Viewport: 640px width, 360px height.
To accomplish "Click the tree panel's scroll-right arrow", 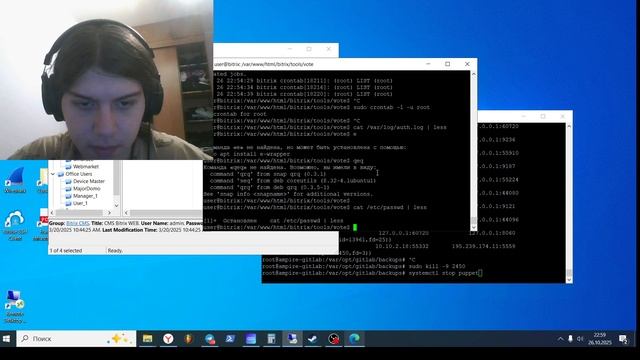I will pyautogui.click(x=109, y=213).
